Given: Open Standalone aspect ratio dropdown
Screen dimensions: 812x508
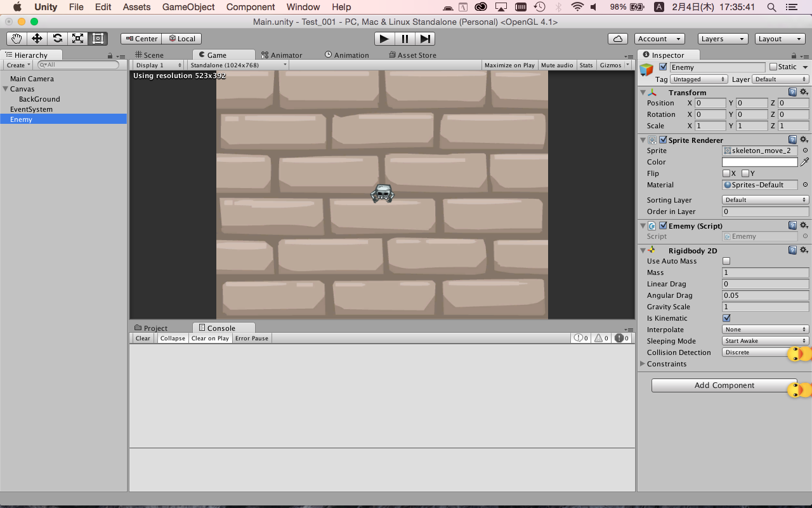Looking at the screenshot, I should [238, 65].
